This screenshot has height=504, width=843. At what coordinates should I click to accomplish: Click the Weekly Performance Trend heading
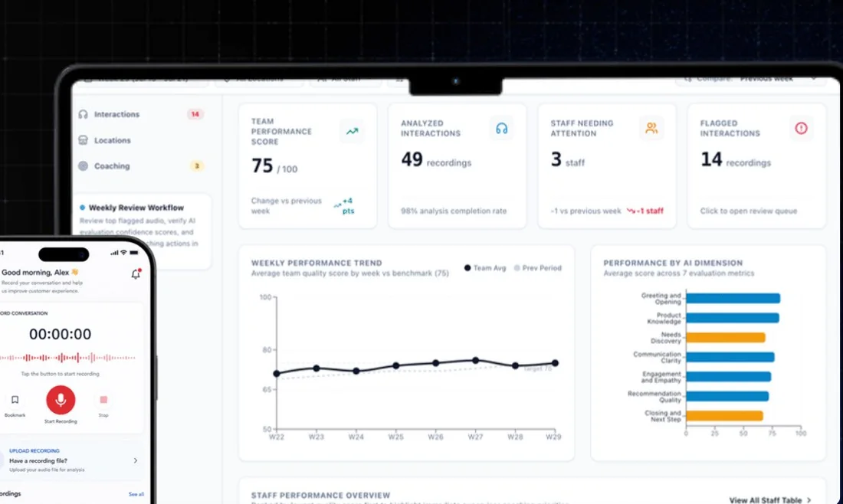(x=317, y=263)
